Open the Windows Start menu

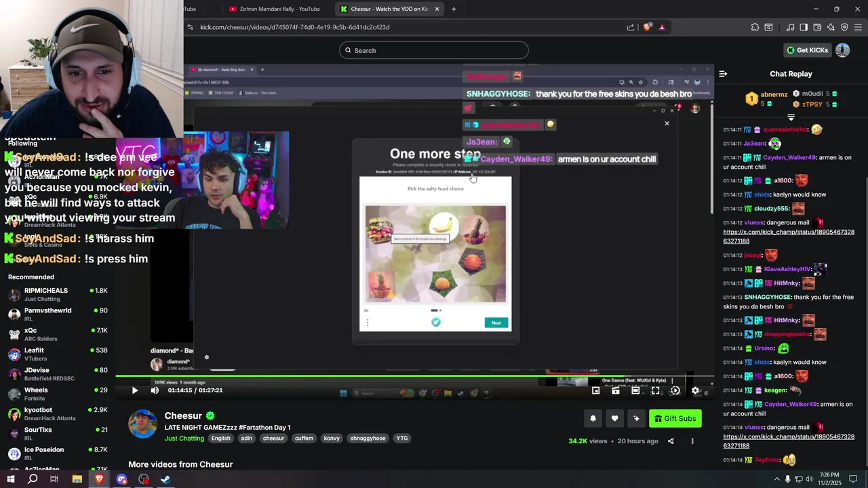[10, 479]
